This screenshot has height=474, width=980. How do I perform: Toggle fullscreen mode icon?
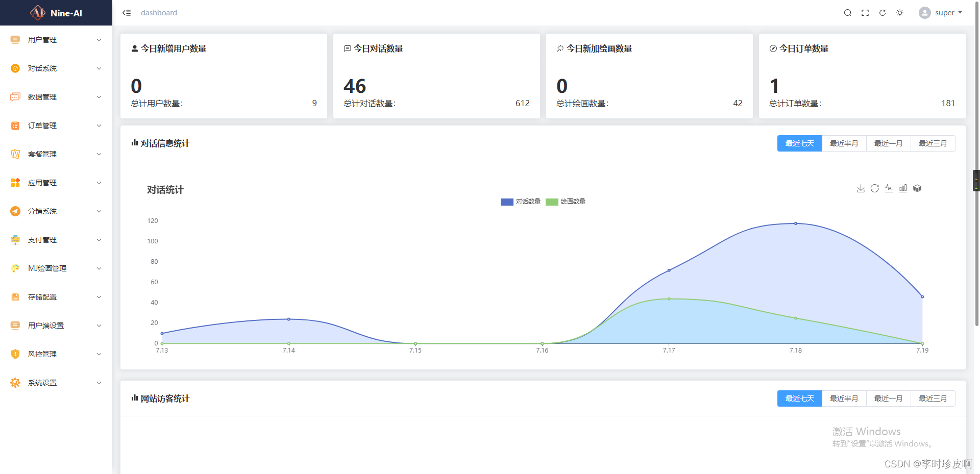865,13
